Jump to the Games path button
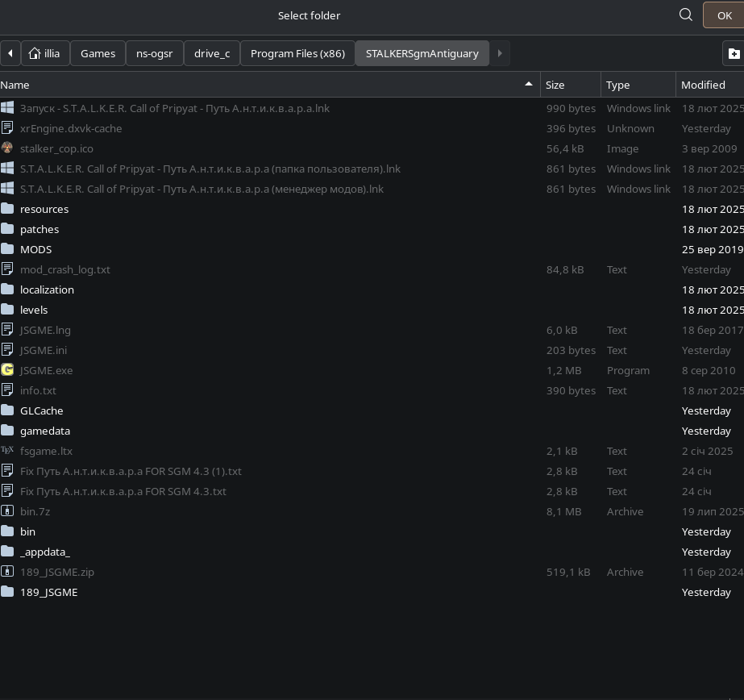Screen dimensions: 744x700 point(98,53)
